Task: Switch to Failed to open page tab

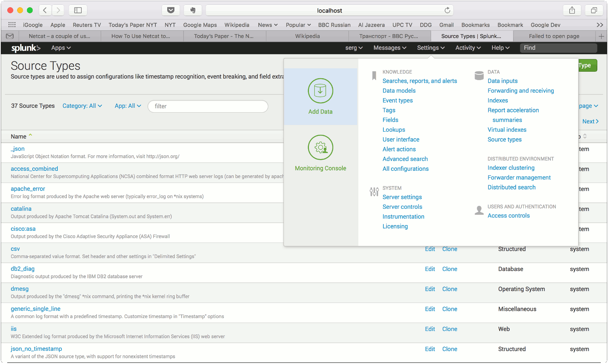Action: tap(554, 36)
